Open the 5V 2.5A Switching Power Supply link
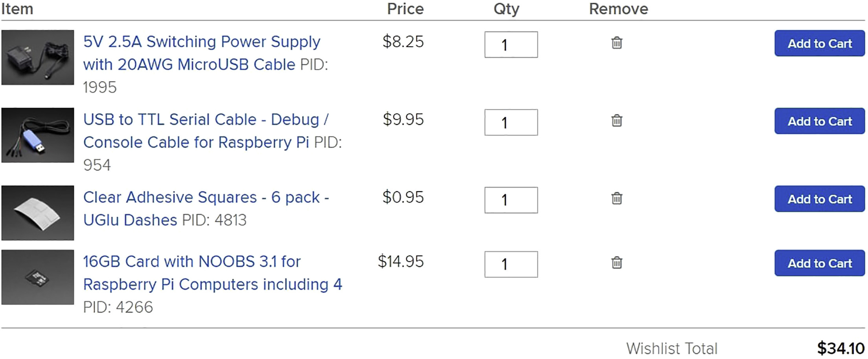The height and width of the screenshot is (359, 868). (x=202, y=53)
